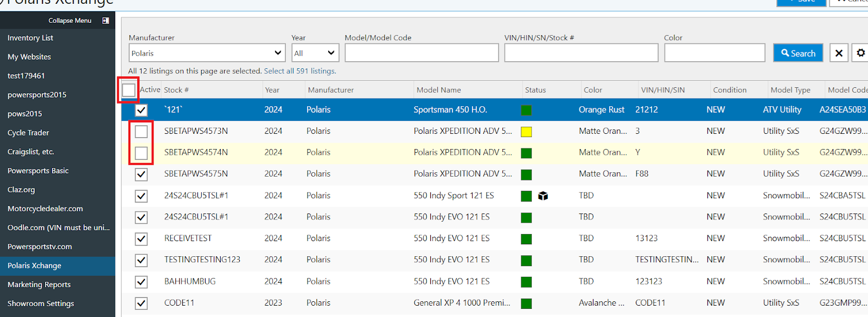Sort by the VIN/HIN/SIN column header
This screenshot has width=868, height=317.
tap(663, 90)
